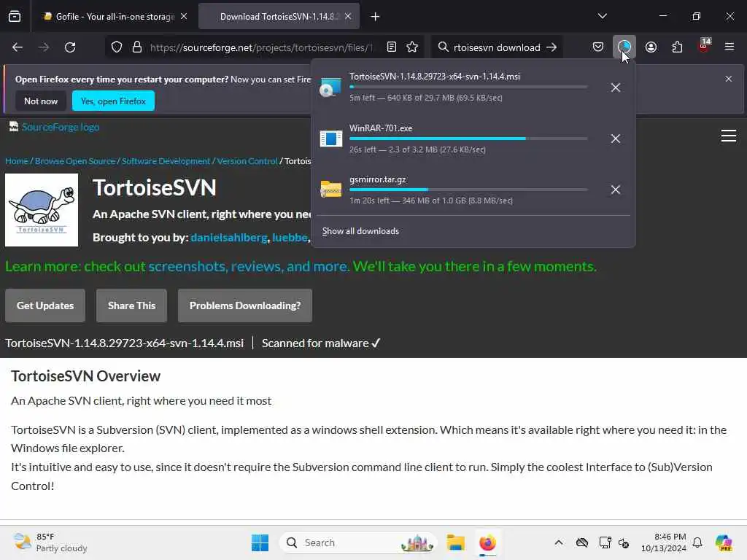The width and height of the screenshot is (747, 560).
Task: Click WinRAR-701.exe download progress bar
Action: tap(468, 139)
